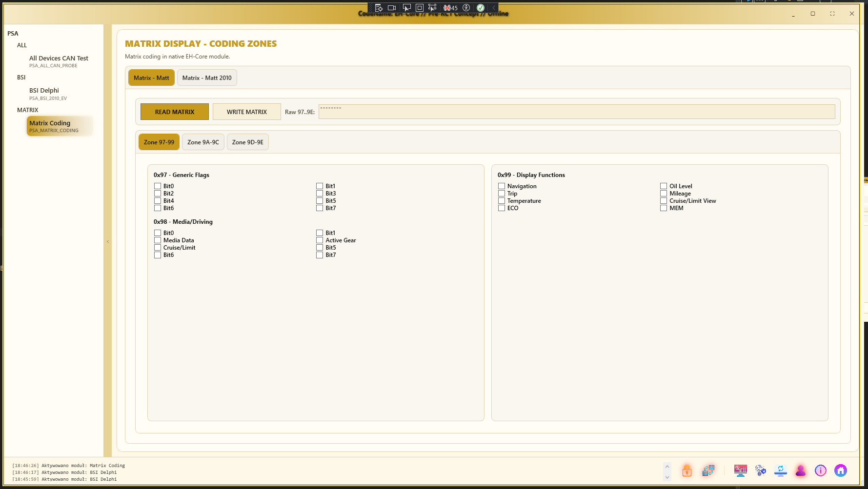This screenshot has height=489, width=868.
Task: Click the purple home icon
Action: click(x=840, y=470)
